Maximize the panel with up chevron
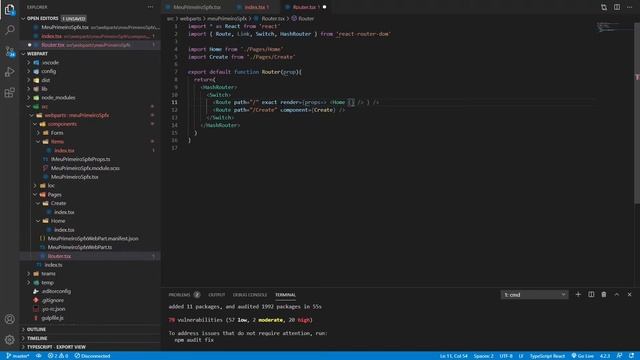 tap(617, 294)
